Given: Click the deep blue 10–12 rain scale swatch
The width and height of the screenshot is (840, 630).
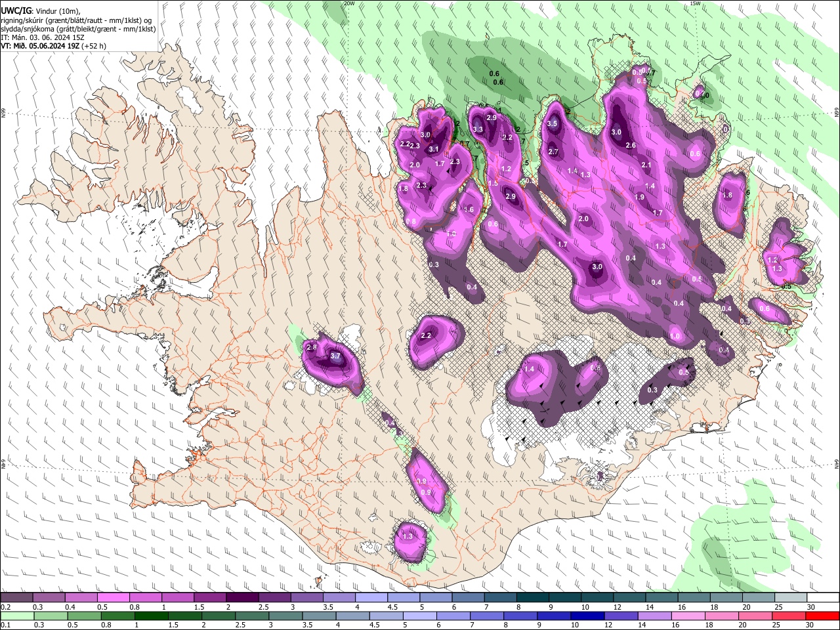Looking at the screenshot, I should [x=587, y=616].
